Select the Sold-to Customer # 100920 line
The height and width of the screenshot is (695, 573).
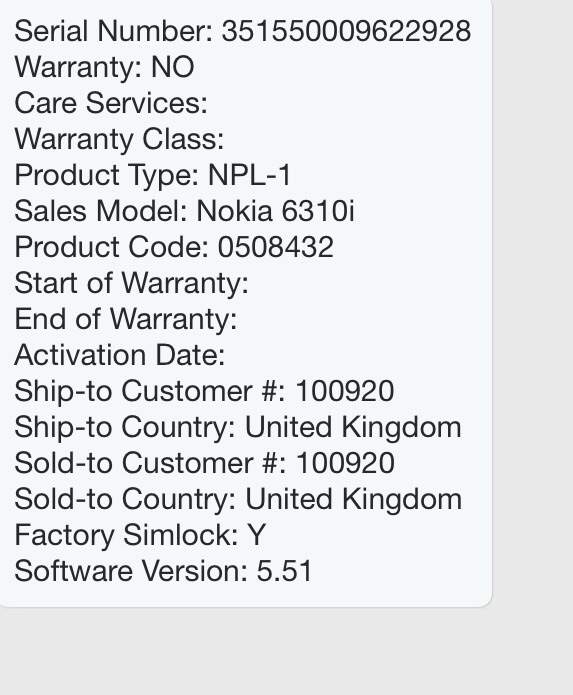click(x=204, y=463)
